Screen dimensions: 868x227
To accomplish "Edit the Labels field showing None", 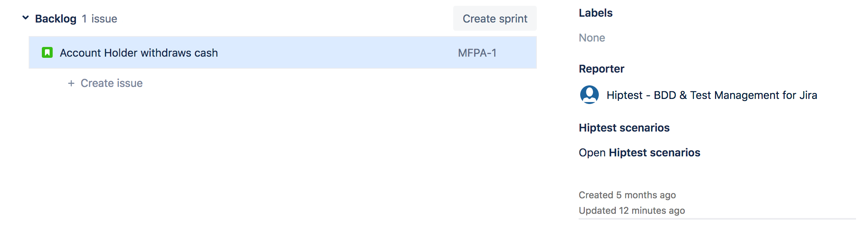I will 592,38.
